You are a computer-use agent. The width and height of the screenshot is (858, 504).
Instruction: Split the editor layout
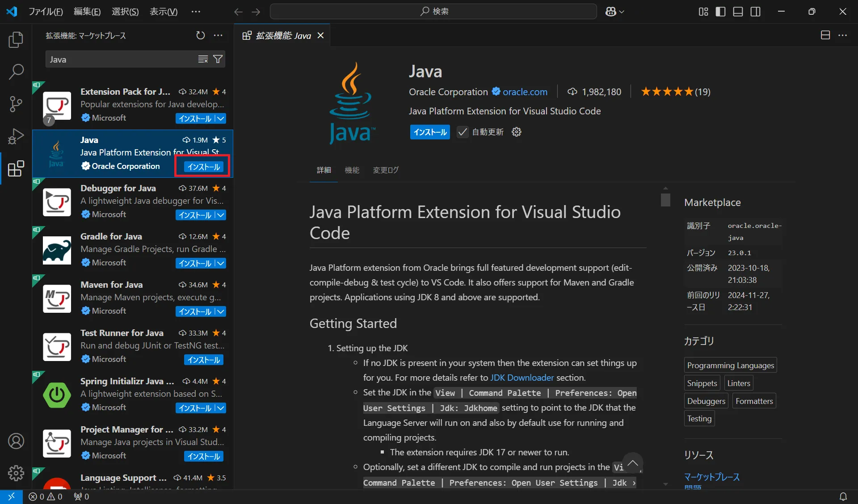(825, 35)
